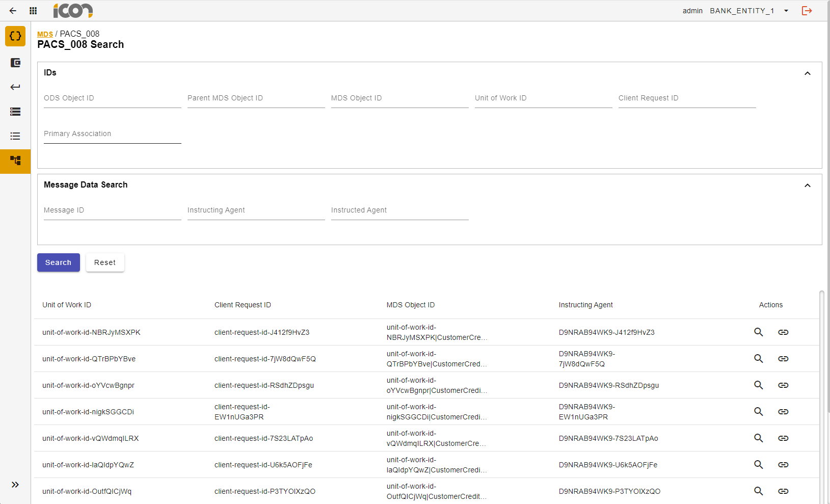
Task: Collapse the Message Data Search panel
Action: 807,185
